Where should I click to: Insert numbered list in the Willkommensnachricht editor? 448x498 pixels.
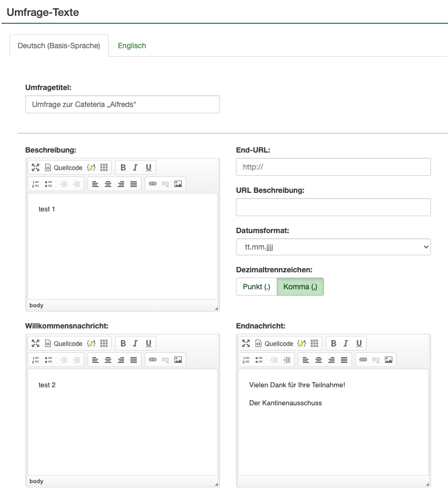(x=36, y=360)
